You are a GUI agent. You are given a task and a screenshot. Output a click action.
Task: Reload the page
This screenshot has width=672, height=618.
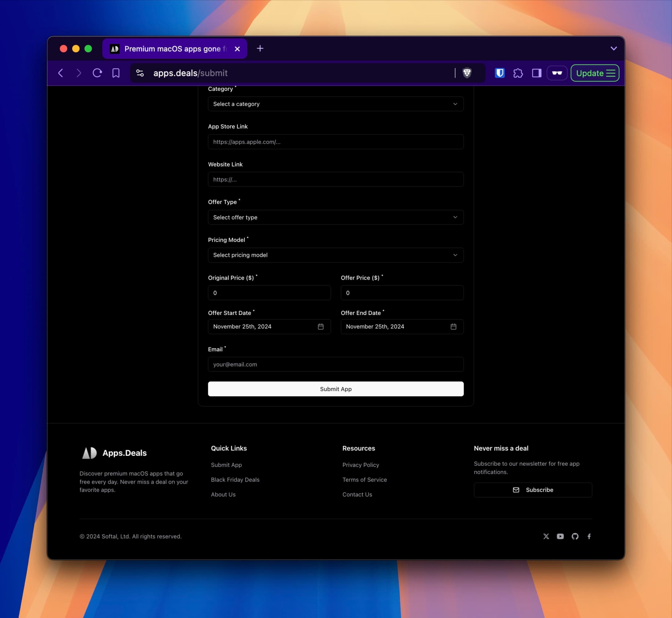97,73
